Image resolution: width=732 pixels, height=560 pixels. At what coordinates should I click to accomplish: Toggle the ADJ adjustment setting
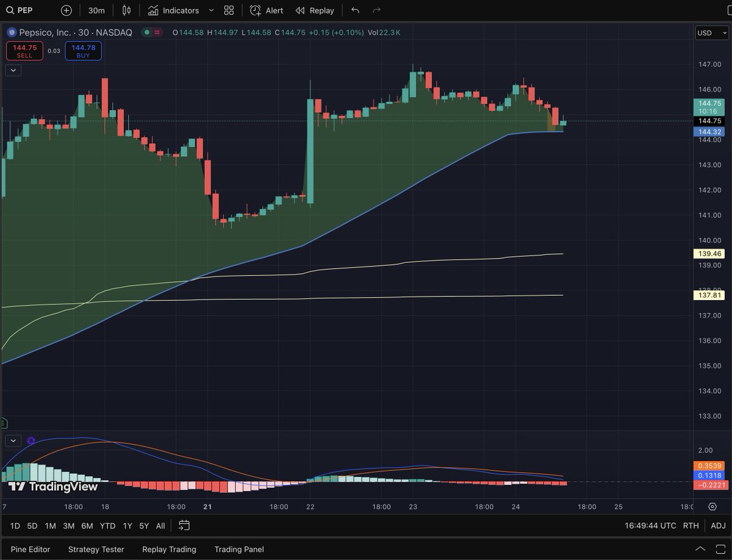[719, 525]
